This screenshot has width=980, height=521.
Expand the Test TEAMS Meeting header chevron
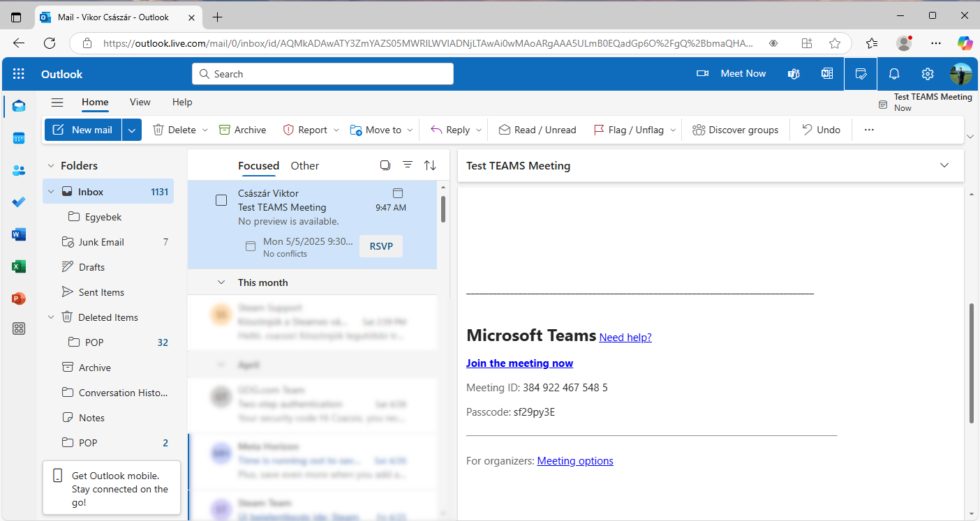pos(944,165)
